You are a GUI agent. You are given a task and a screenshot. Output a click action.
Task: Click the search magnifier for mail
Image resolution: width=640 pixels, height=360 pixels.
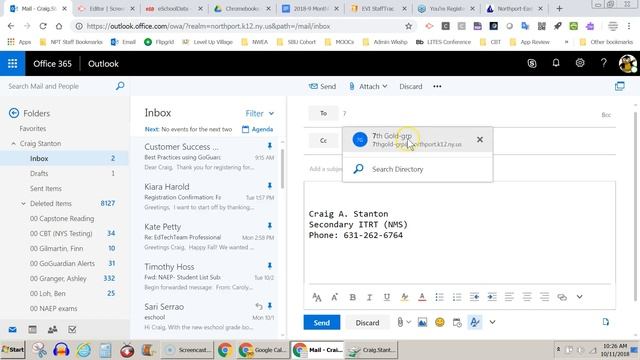click(120, 86)
